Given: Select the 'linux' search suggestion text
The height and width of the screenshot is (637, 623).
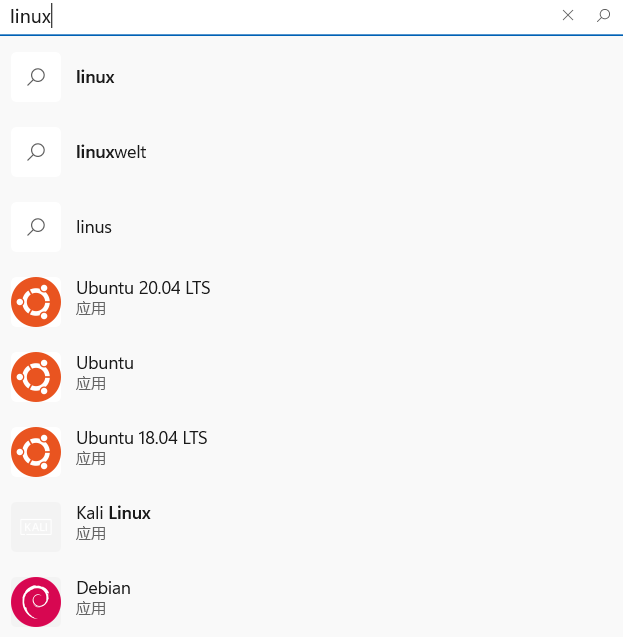Looking at the screenshot, I should (x=95, y=77).
